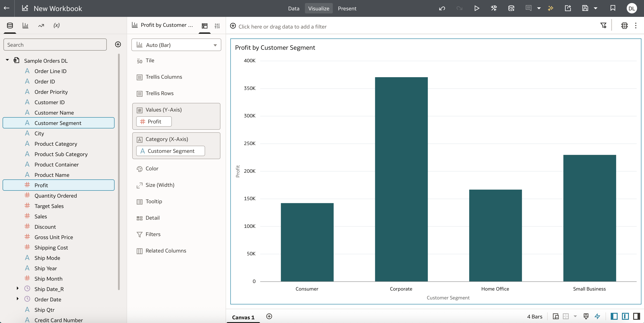Open the Visualizations pane bar-chart icon
The width and height of the screenshot is (644, 323).
pos(25,25)
